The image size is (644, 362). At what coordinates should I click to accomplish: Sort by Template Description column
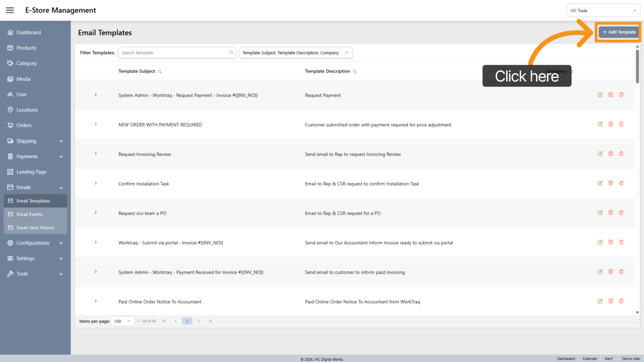coord(355,72)
